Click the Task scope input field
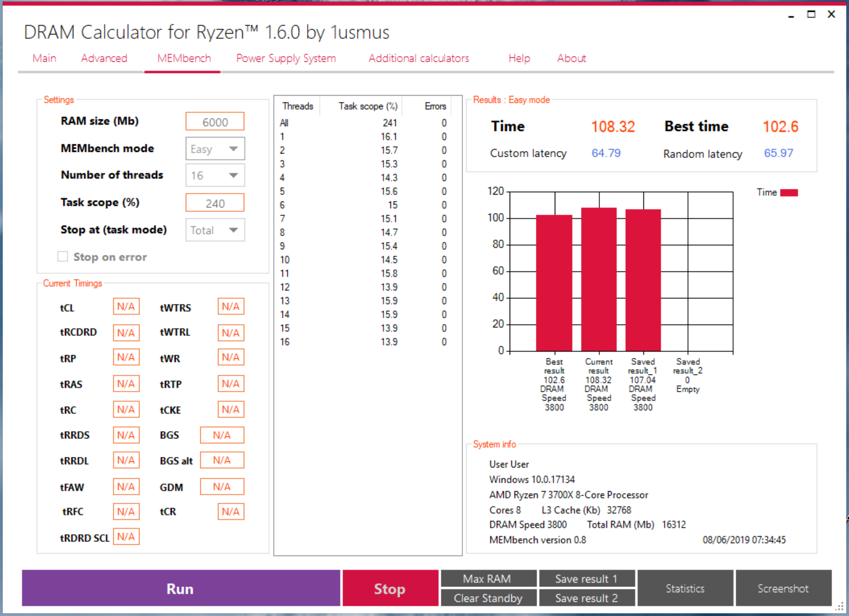 tap(215, 203)
